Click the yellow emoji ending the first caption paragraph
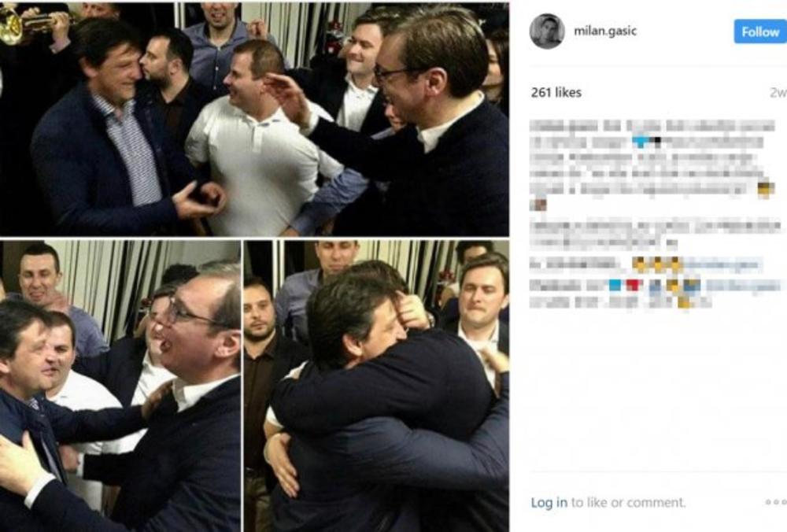 pyautogui.click(x=765, y=189)
